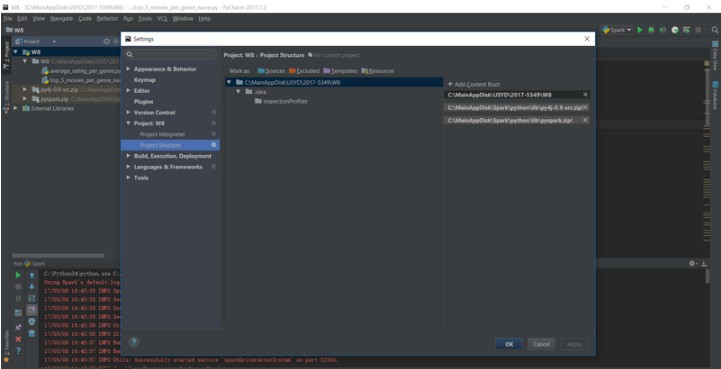Open the Help menu
721x369 pixels.
205,18
